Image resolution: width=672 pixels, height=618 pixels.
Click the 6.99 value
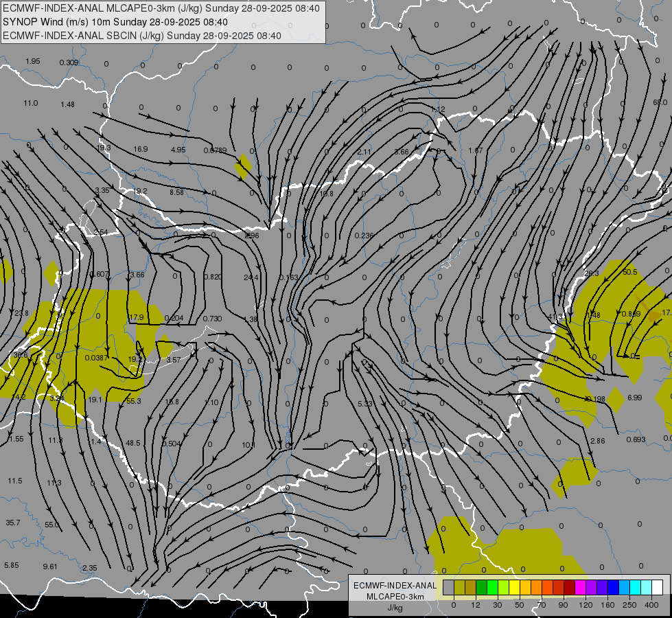(x=635, y=398)
